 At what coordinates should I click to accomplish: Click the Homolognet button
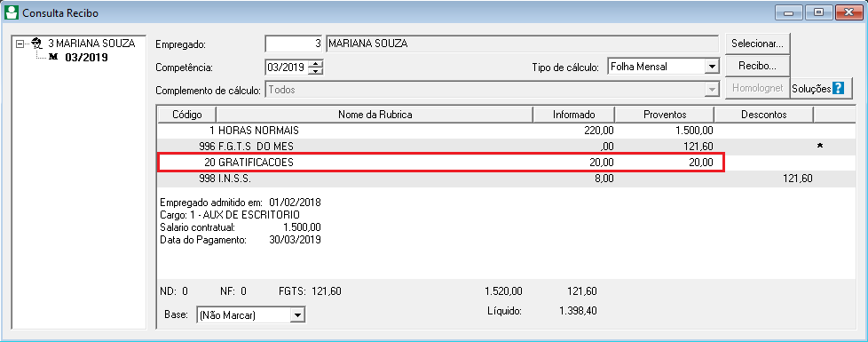click(x=757, y=88)
